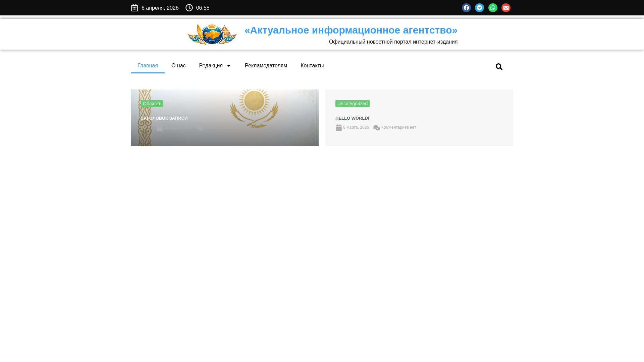
Task: Click the emblem image on the first post card
Action: [x=254, y=109]
